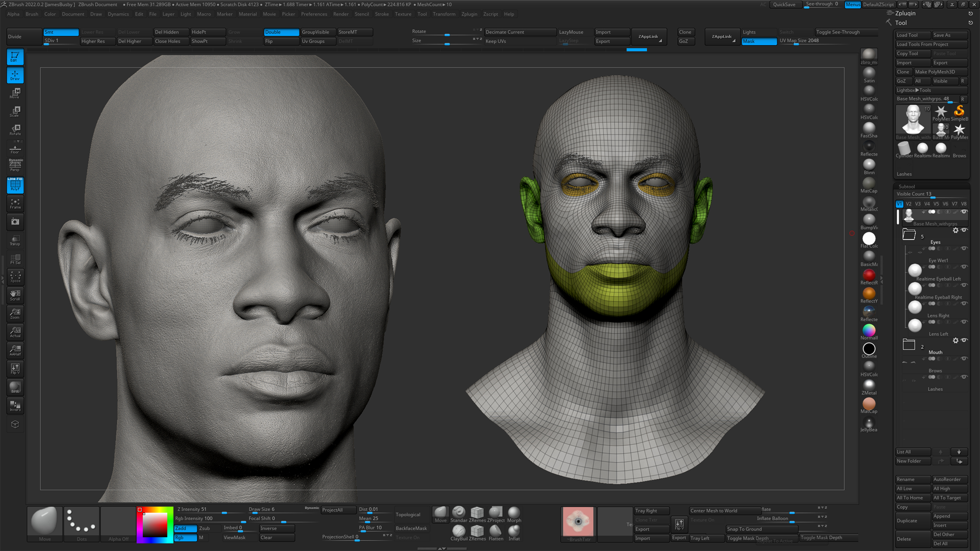Click inside the color picker square
The height and width of the screenshot is (551, 980).
(x=155, y=525)
